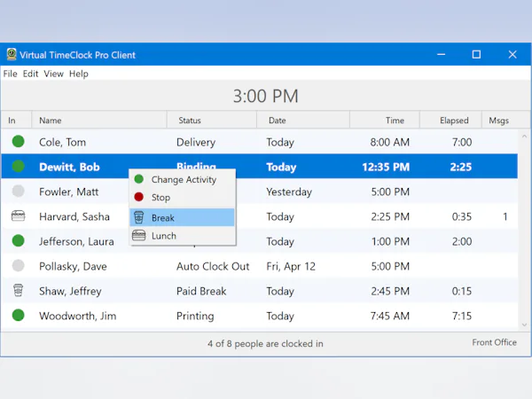Click 7:15 elapsed value for Woodworth
Screen dimensions: 532x399
[x=462, y=316]
